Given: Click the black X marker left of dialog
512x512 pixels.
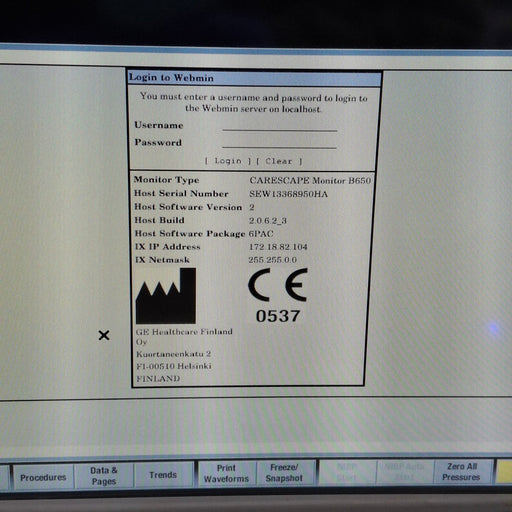Looking at the screenshot, I should (104, 335).
